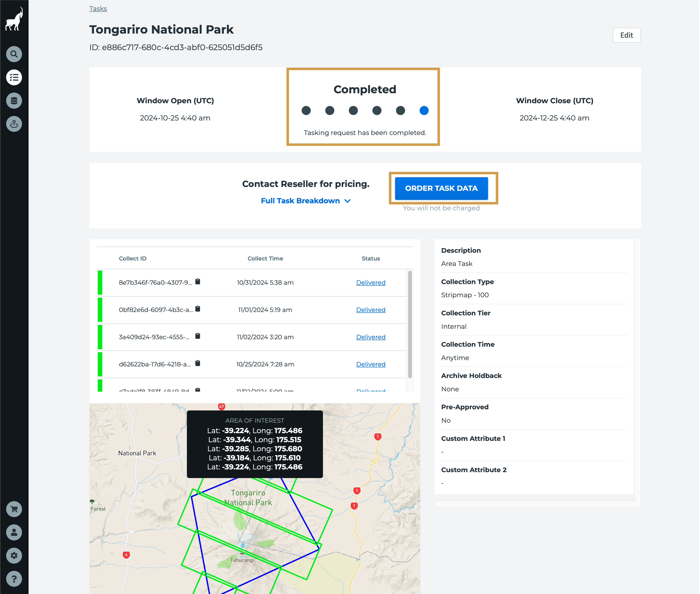Open the settings gear icon in sidebar
This screenshot has width=700, height=594.
(x=14, y=556)
